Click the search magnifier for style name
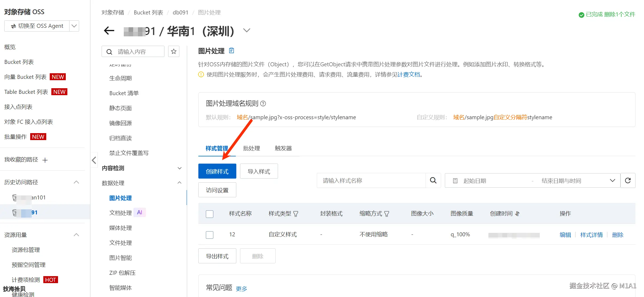This screenshot has height=297, width=644. click(433, 180)
